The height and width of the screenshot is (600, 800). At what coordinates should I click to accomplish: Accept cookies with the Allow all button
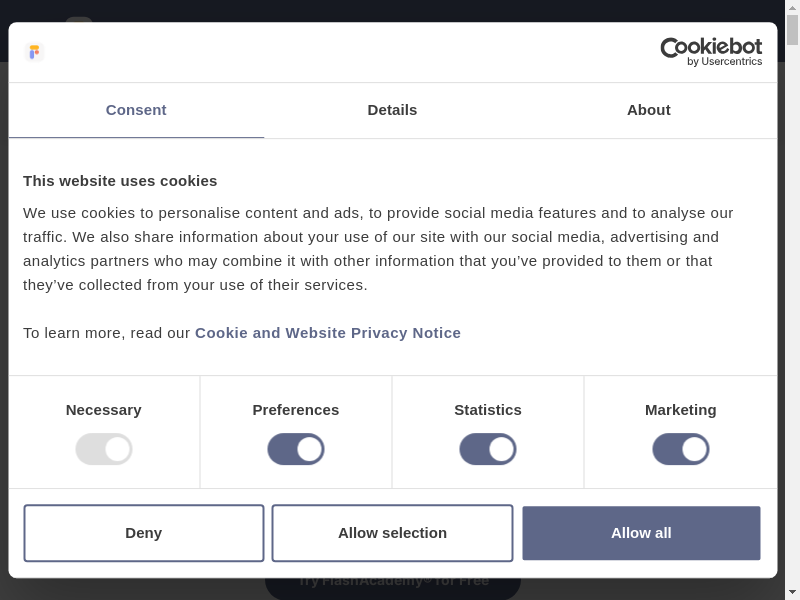point(641,533)
